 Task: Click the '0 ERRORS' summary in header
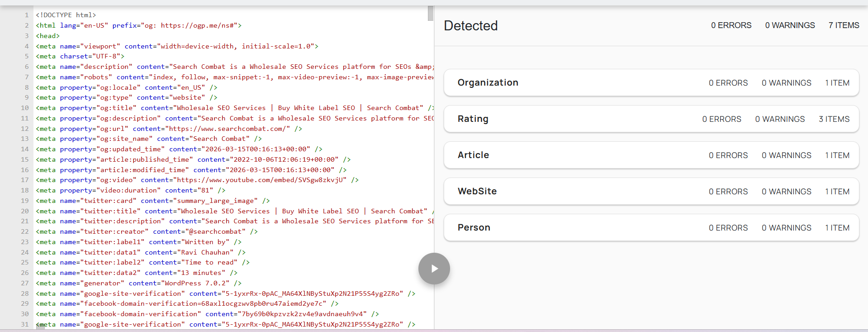pyautogui.click(x=731, y=25)
